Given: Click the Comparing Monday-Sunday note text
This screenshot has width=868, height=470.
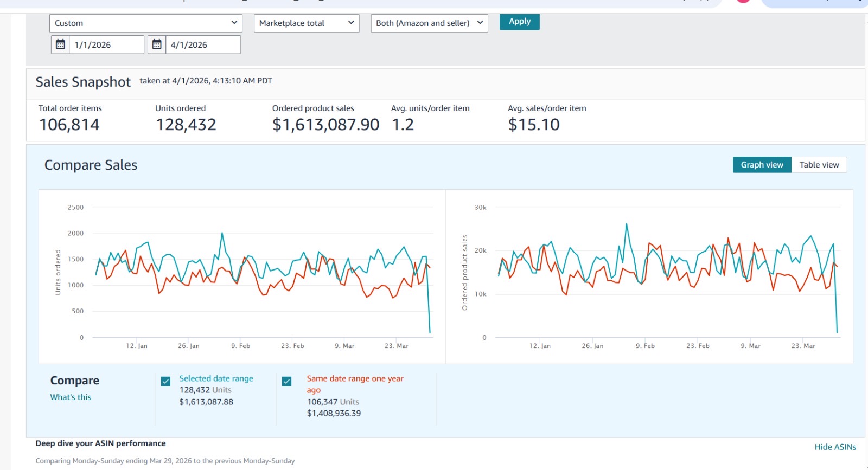Looking at the screenshot, I should coord(165,461).
